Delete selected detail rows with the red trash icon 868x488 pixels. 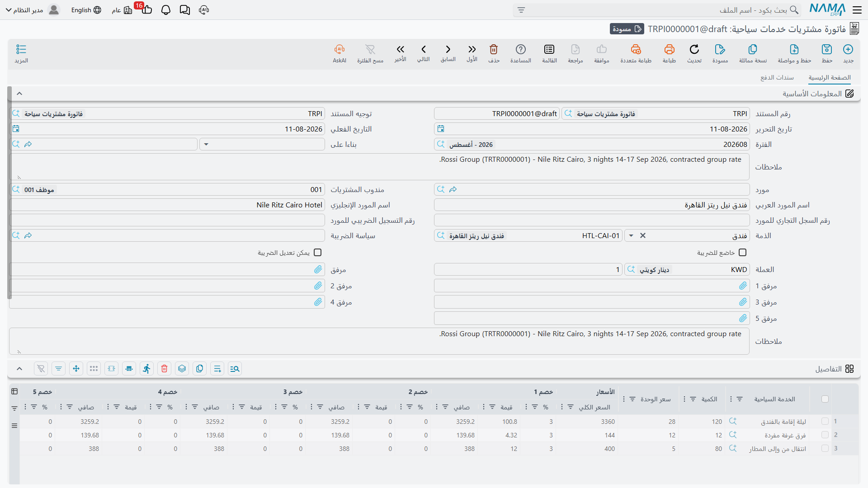coord(165,369)
